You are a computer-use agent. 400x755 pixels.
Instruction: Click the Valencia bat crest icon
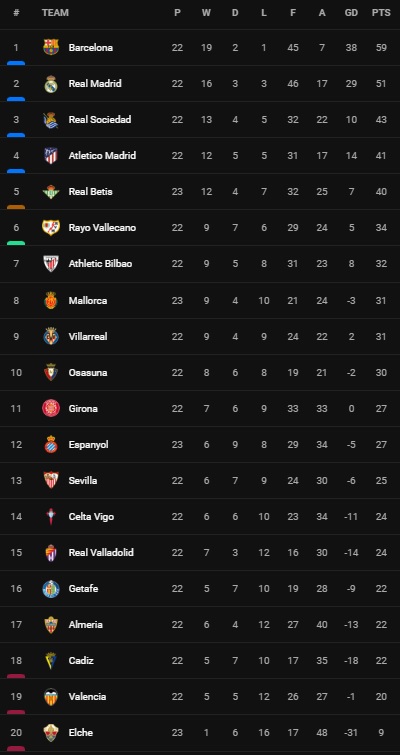pyautogui.click(x=51, y=696)
